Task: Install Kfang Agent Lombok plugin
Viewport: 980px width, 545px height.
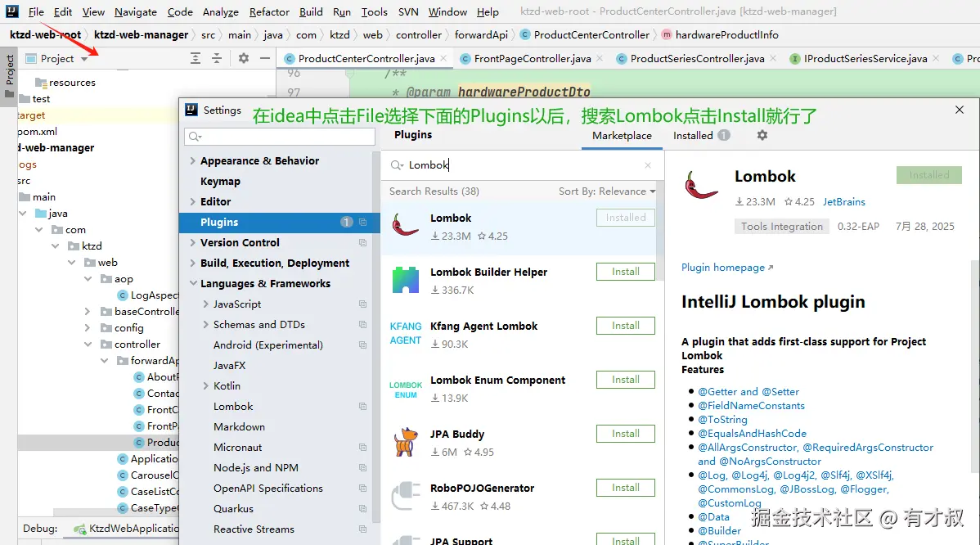Action: pos(626,326)
